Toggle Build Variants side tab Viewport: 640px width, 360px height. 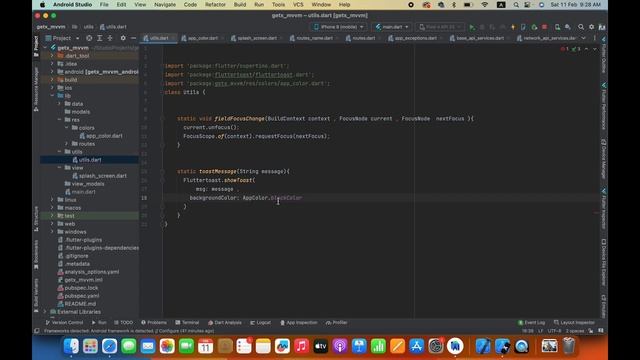36,296
